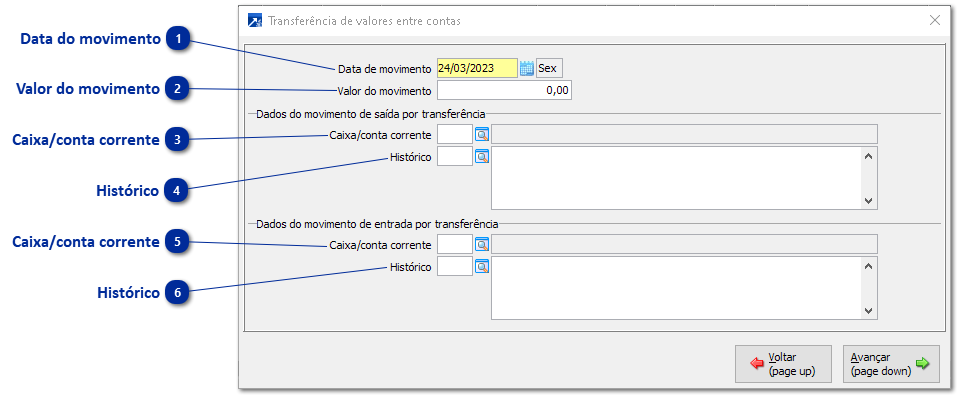Viewport: 974px width, 405px height.
Task: Click the saída Caixa/conta corrente description field
Action: 685,134
